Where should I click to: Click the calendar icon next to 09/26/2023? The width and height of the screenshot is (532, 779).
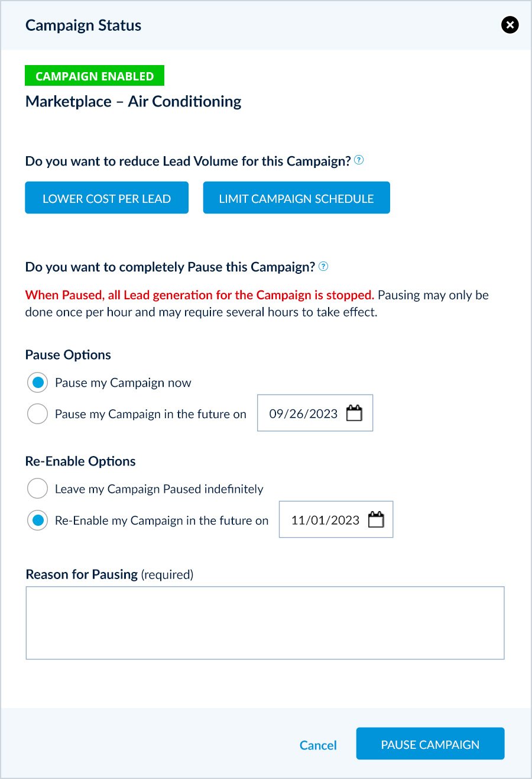click(x=354, y=412)
